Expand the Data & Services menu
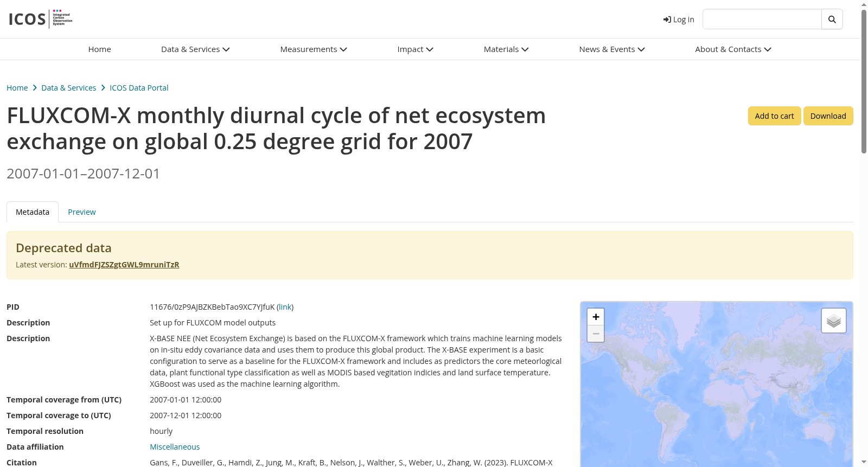The height and width of the screenshot is (467, 868). (195, 49)
